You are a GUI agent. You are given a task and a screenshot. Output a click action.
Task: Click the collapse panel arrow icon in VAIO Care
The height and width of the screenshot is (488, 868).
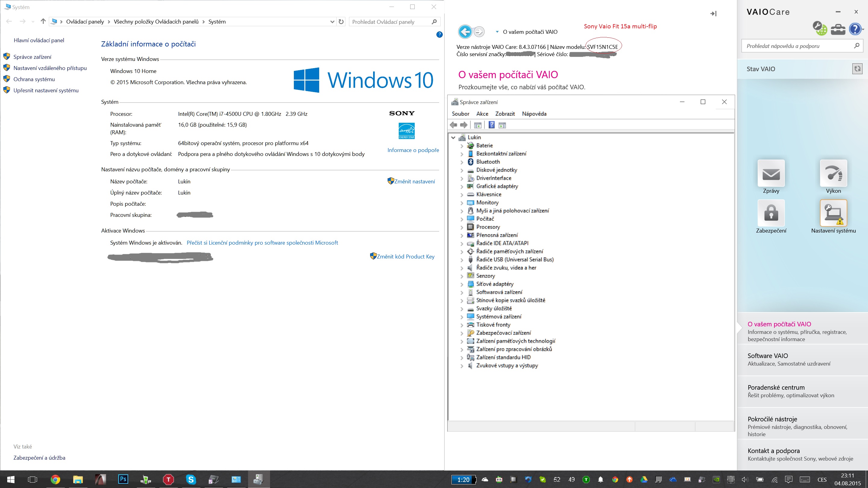coord(713,14)
